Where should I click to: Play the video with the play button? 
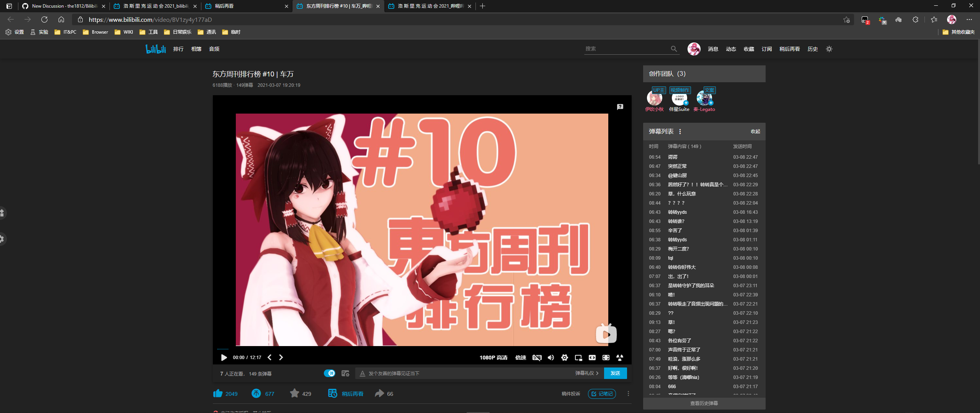click(224, 358)
